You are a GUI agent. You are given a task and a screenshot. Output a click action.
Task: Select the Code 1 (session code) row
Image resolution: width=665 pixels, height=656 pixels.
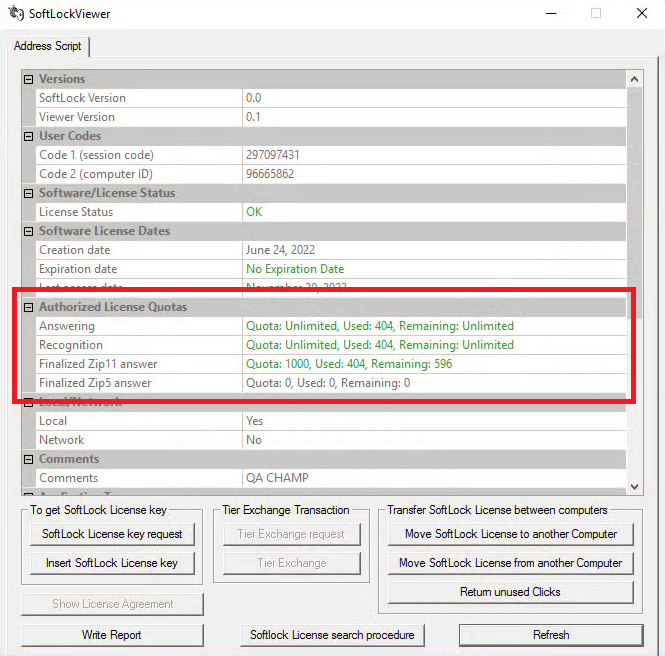(331, 155)
